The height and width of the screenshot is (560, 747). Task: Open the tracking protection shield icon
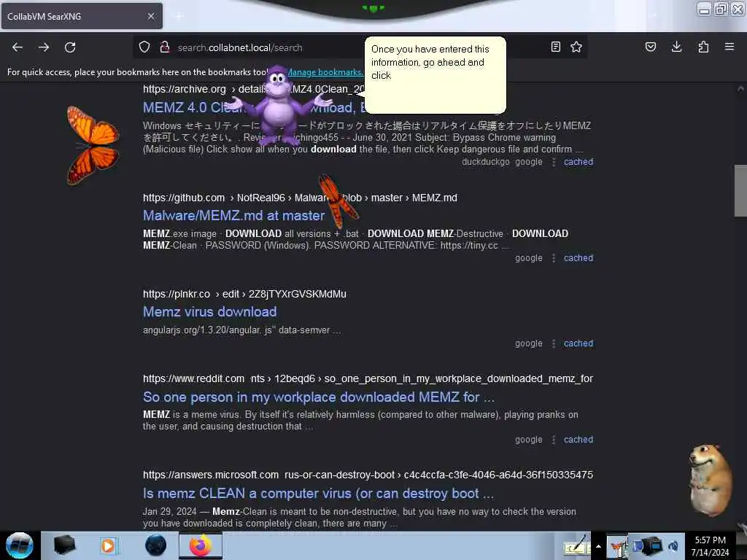[x=144, y=47]
